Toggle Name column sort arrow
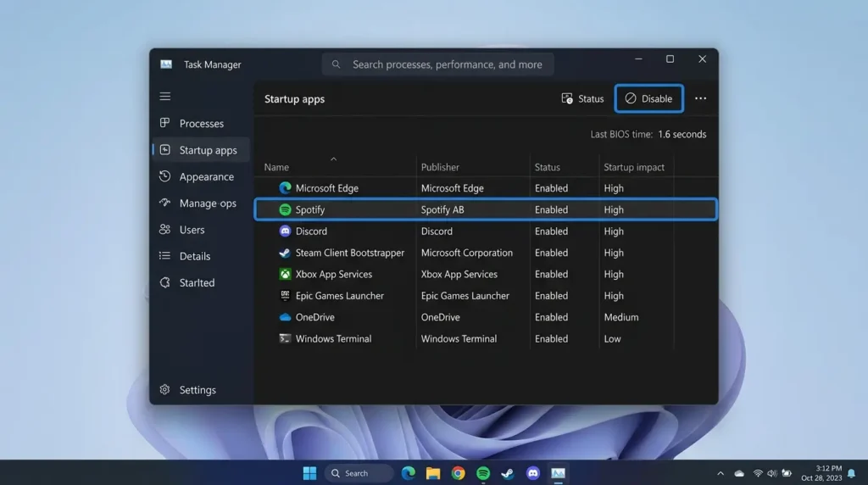The image size is (868, 485). coord(333,159)
